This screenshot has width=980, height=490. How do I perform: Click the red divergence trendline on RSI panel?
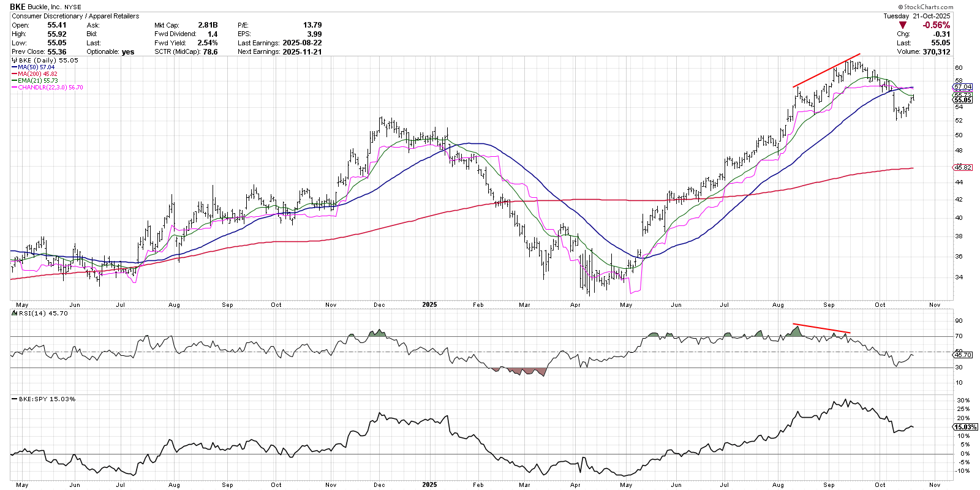821,328
